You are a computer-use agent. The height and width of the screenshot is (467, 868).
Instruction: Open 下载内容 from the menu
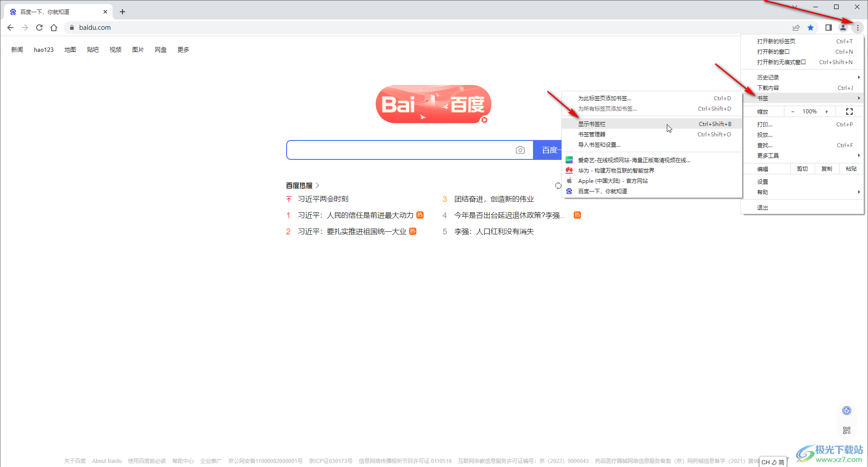click(x=803, y=88)
